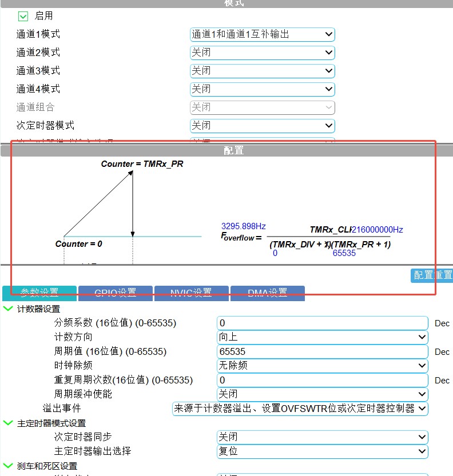Open the 计数方向 dropdown
This screenshot has height=476, width=453.
pos(322,338)
